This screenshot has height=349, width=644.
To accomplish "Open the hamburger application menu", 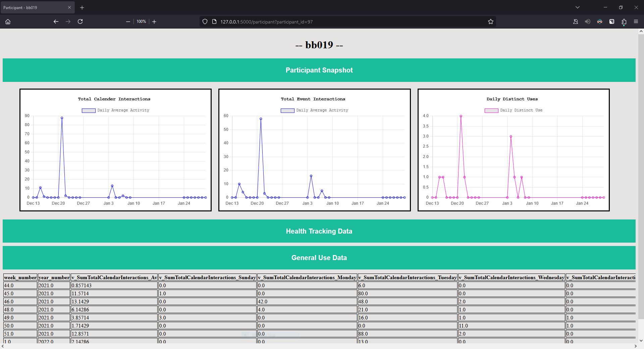I will click(x=636, y=21).
